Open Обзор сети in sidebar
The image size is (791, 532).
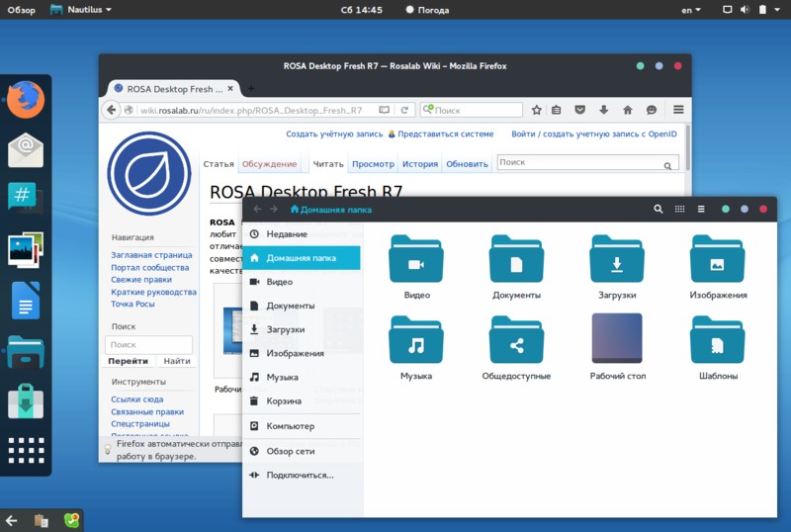pos(302,451)
